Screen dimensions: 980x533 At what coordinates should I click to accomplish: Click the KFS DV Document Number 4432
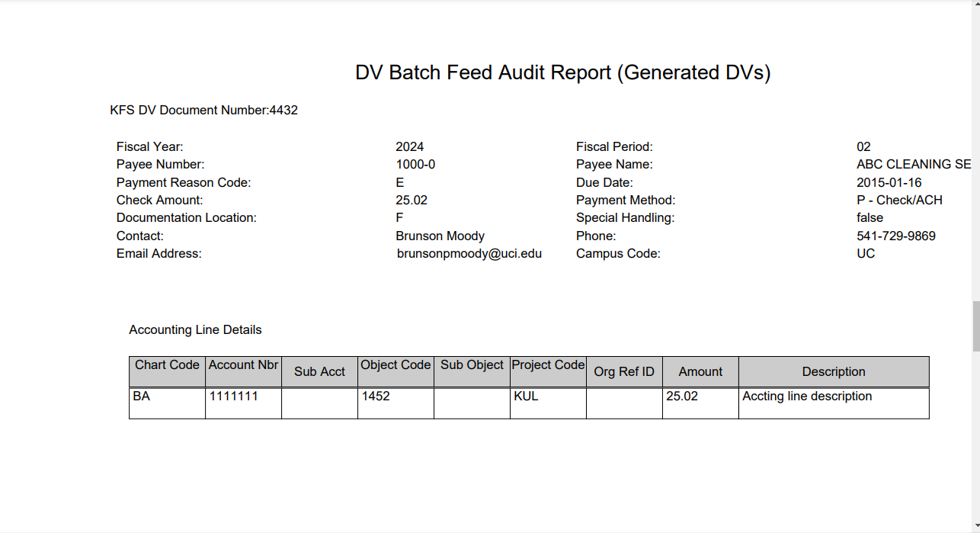click(x=203, y=110)
